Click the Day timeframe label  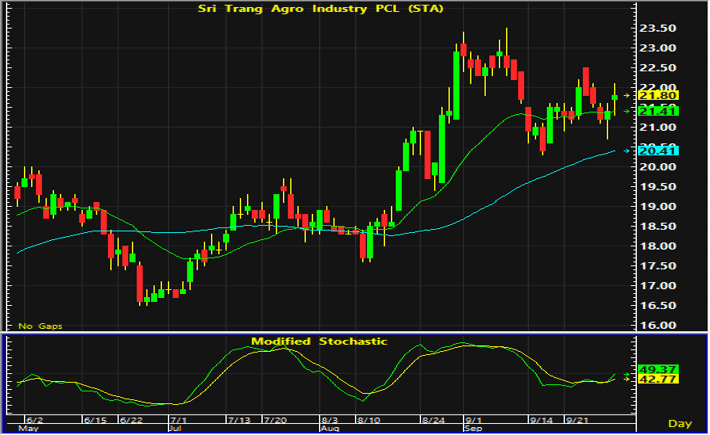coord(680,424)
